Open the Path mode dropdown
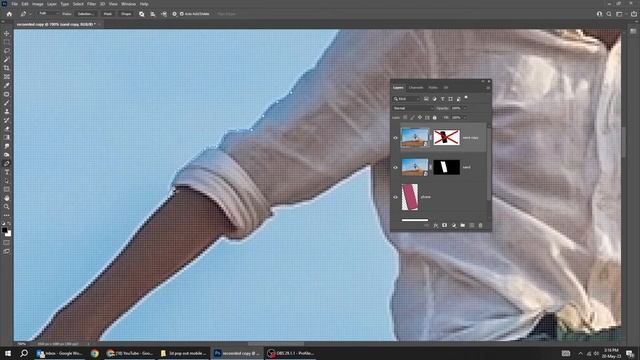The height and width of the screenshot is (360, 640). (48, 14)
